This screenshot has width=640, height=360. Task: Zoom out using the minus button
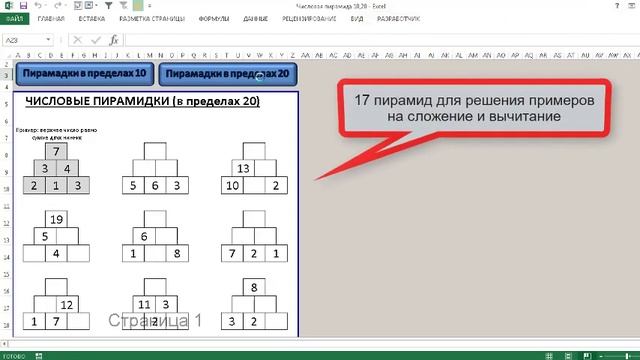click(601, 356)
